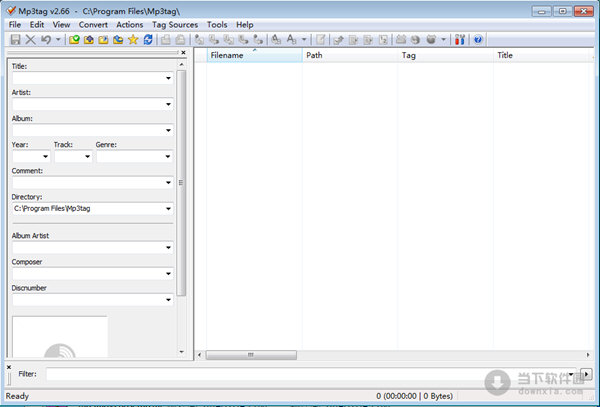The width and height of the screenshot is (600, 407).
Task: Sort by the Path column header
Action: click(x=350, y=55)
